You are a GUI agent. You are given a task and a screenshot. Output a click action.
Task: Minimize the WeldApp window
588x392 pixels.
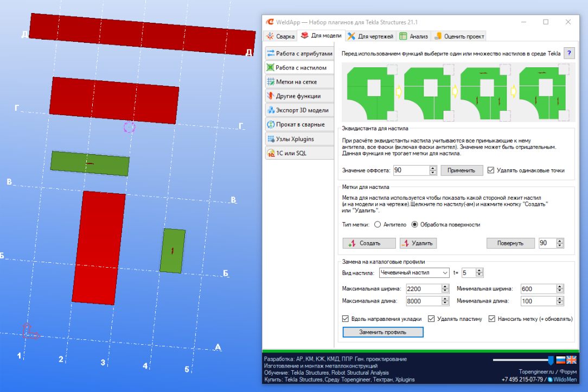523,22
